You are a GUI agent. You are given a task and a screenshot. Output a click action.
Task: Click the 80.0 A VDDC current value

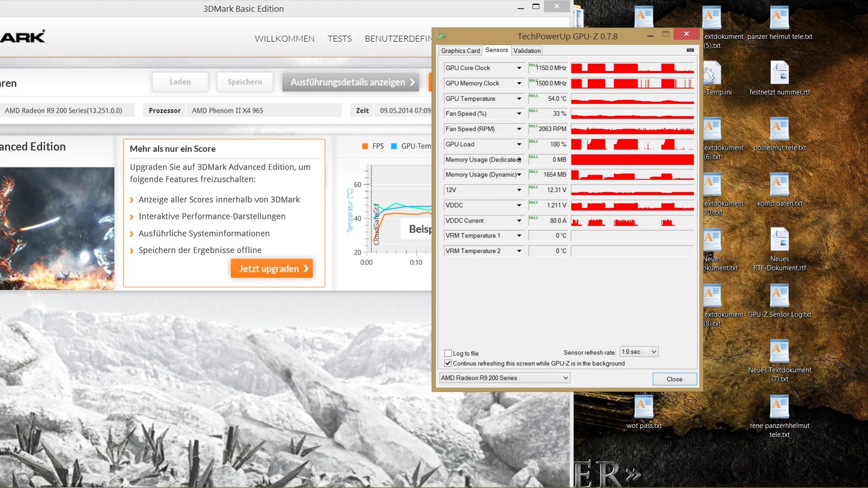tap(548, 221)
